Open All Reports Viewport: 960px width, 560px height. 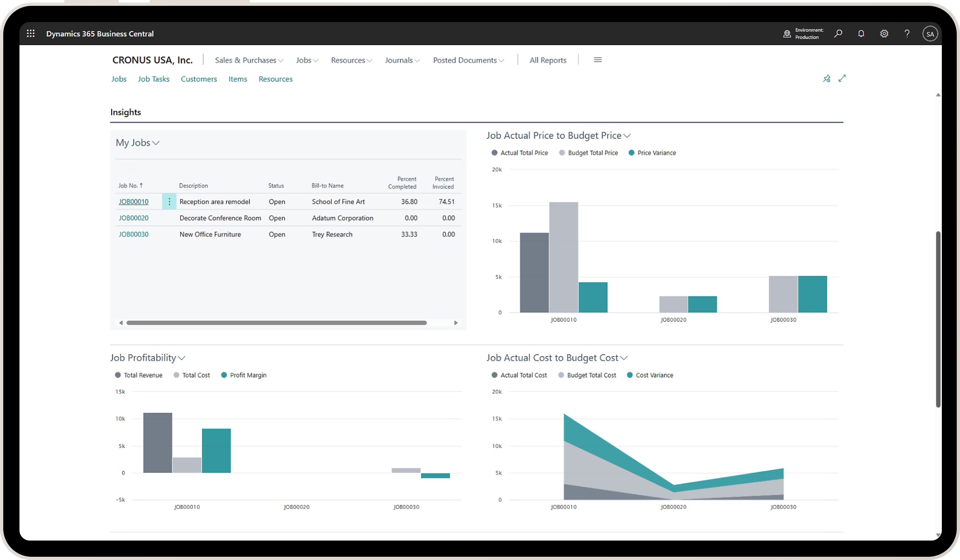click(547, 60)
